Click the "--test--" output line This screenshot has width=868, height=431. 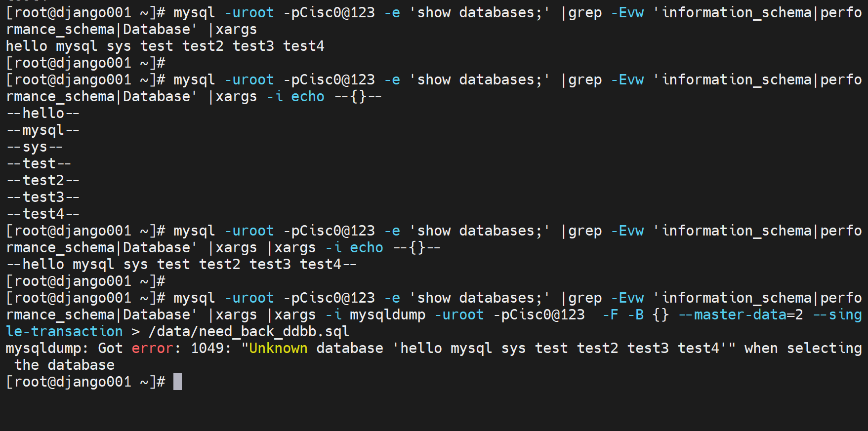39,164
